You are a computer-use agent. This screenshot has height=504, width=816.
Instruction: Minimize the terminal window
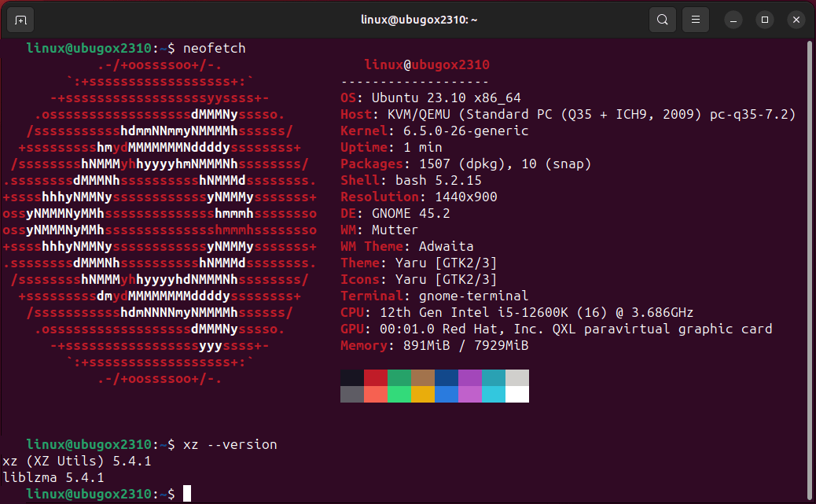pos(733,20)
